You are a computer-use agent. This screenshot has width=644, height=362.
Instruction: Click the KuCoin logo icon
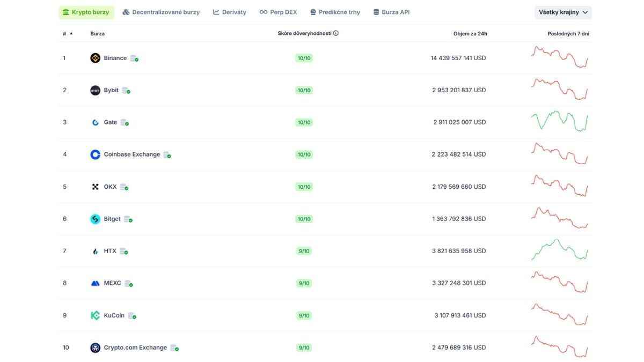click(x=95, y=315)
